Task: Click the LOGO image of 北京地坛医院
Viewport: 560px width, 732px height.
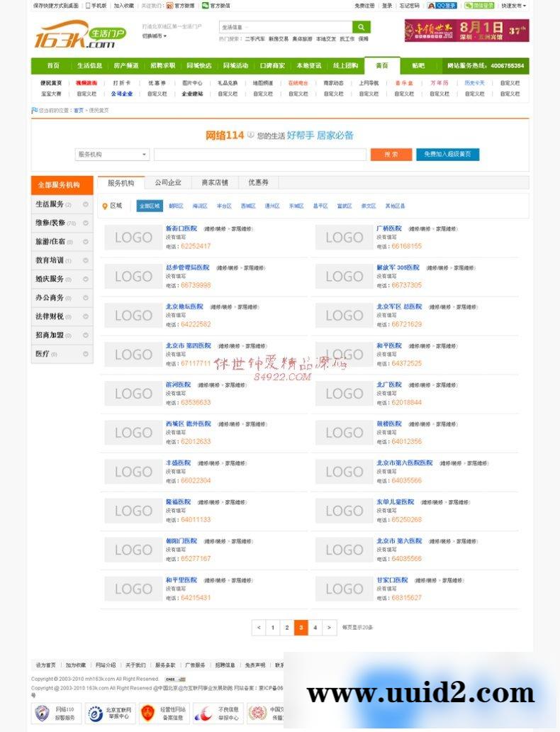Action: 133,315
